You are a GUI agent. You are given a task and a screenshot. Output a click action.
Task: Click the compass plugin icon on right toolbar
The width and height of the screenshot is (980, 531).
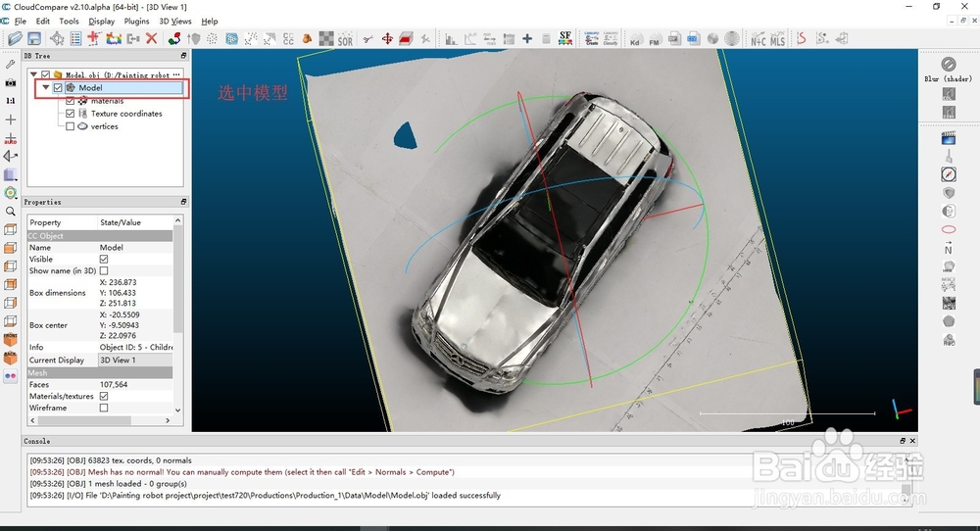948,174
